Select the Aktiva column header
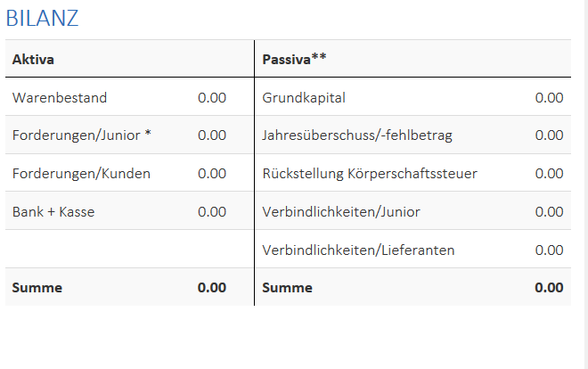 pyautogui.click(x=33, y=59)
